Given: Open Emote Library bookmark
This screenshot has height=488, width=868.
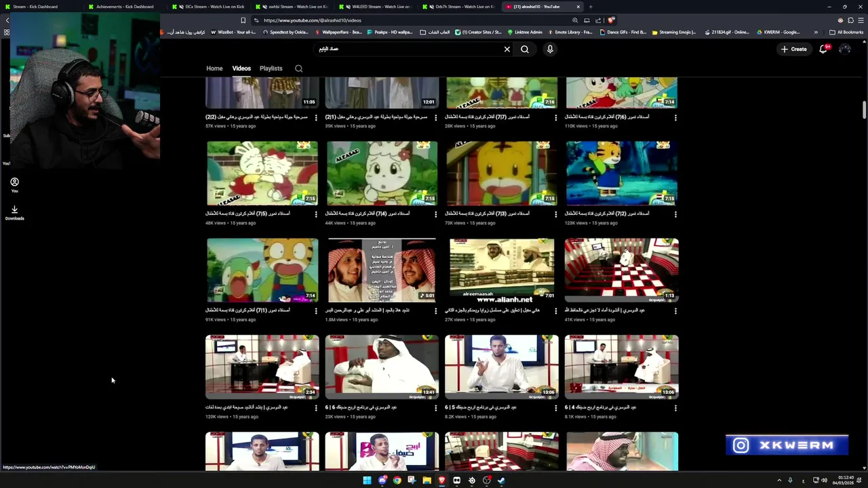Looking at the screenshot, I should 570,32.
